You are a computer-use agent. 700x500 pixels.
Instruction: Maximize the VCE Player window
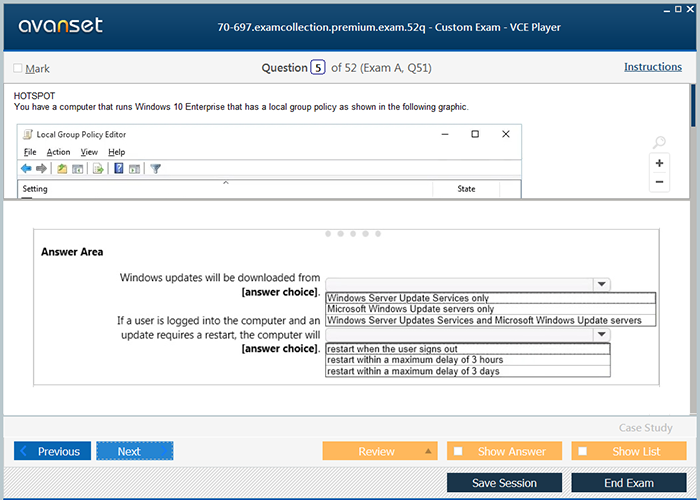click(678, 9)
